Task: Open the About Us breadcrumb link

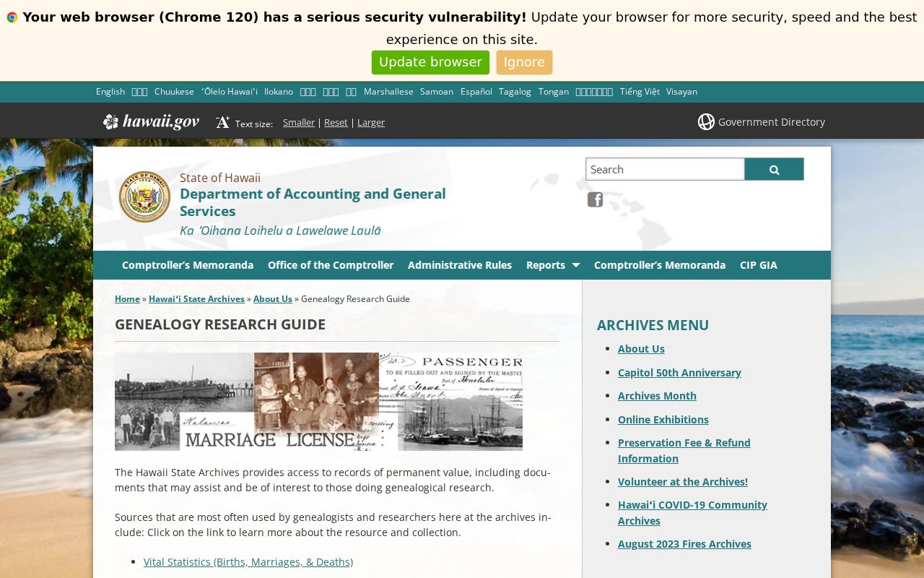Action: pos(273,299)
